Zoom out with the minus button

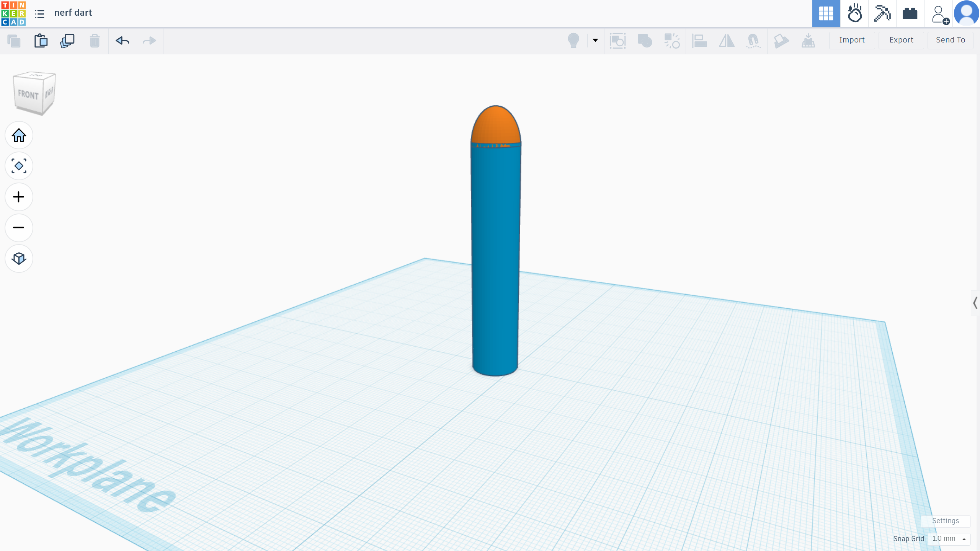click(19, 228)
